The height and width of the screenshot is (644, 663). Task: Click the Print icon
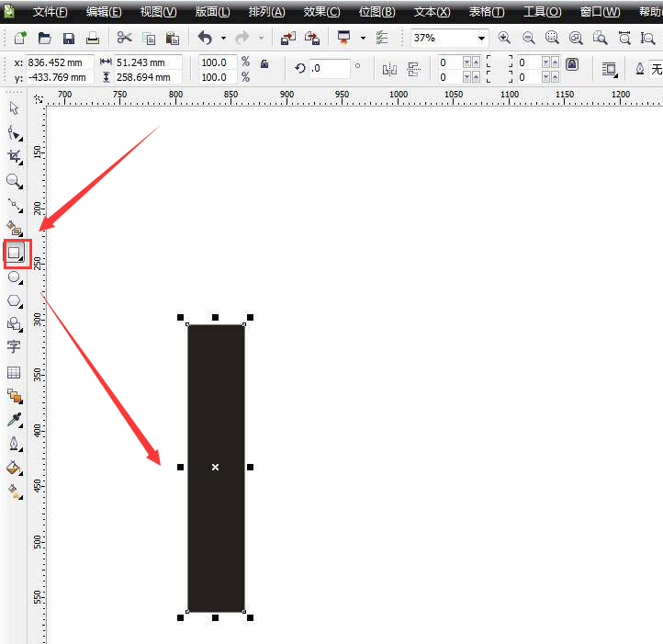[93, 39]
